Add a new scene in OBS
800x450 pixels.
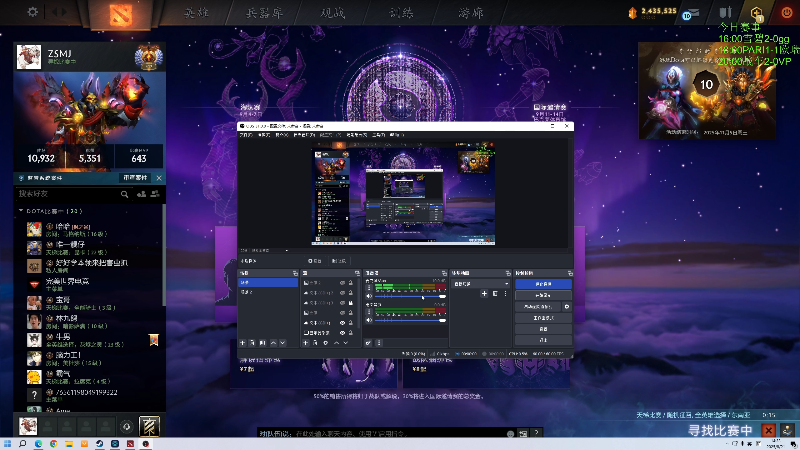coord(242,343)
